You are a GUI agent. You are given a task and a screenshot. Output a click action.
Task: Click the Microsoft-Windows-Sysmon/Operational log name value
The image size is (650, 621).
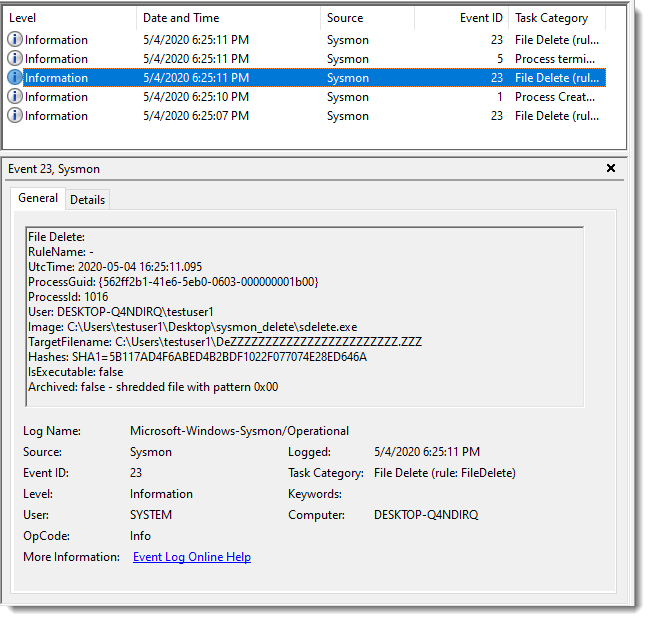pos(239,431)
